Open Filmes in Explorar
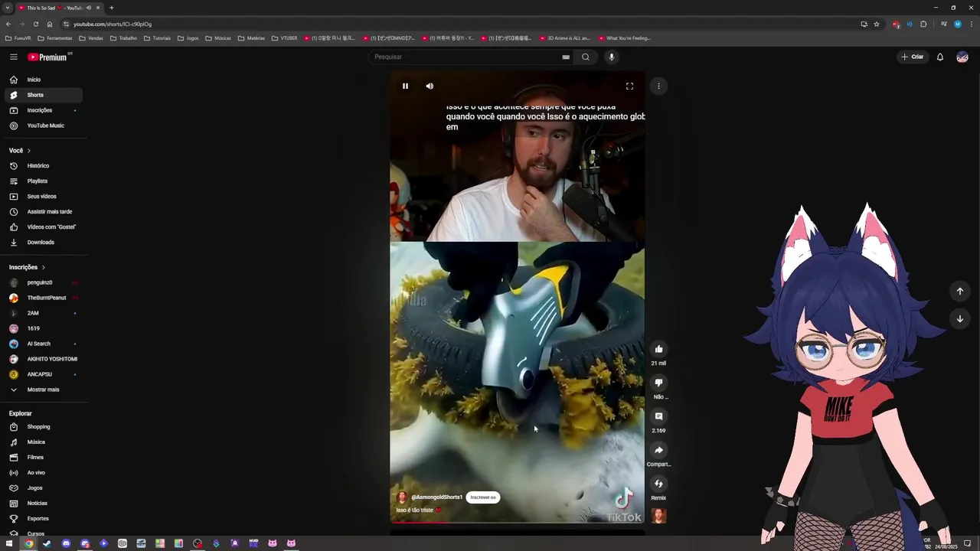 [43, 458]
